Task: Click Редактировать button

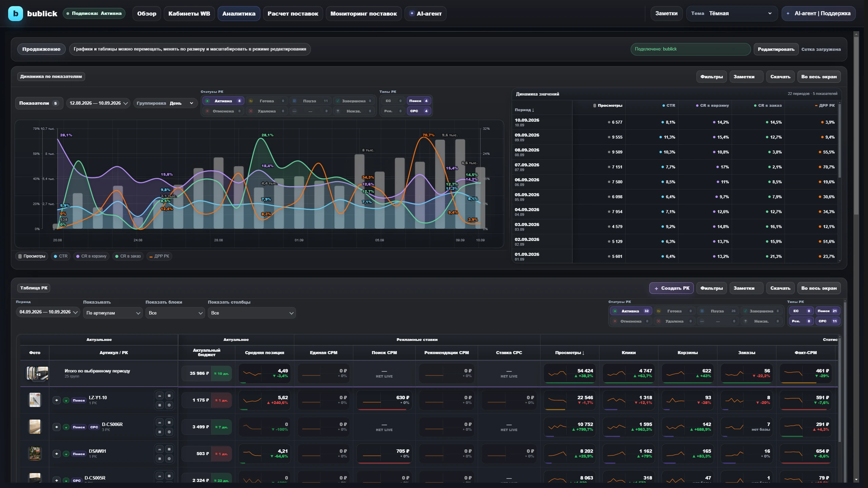Action: (776, 49)
